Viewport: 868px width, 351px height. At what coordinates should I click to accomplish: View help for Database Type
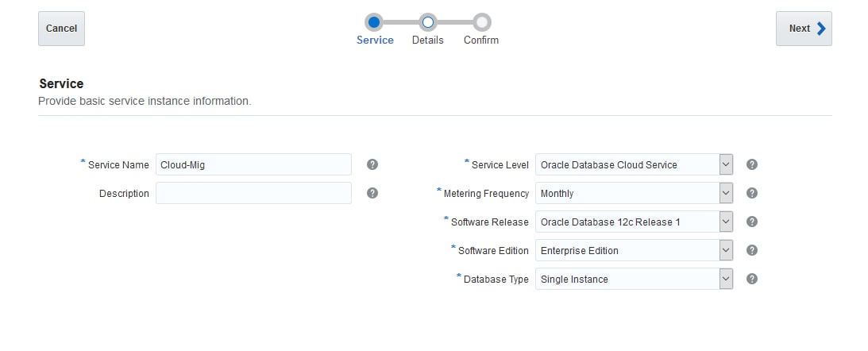click(x=752, y=279)
